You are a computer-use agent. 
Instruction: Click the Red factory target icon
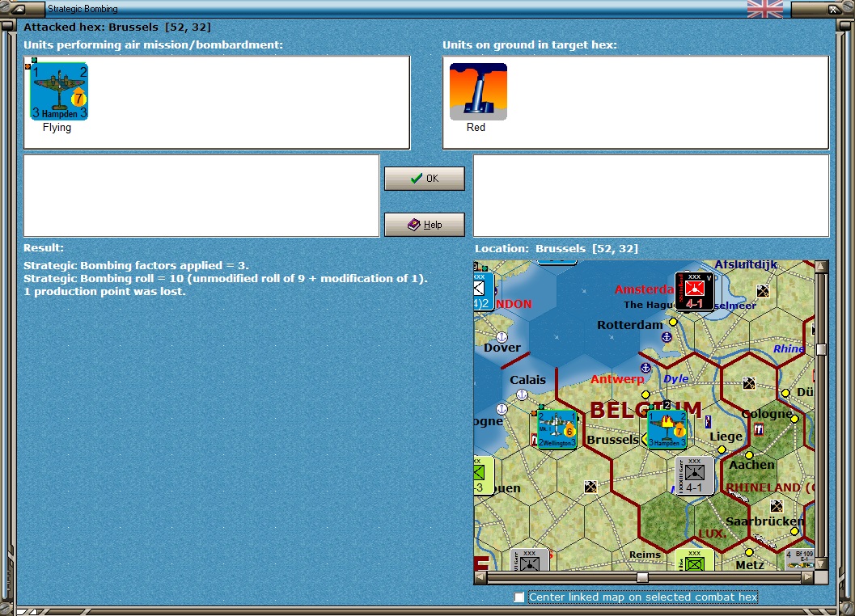point(478,91)
